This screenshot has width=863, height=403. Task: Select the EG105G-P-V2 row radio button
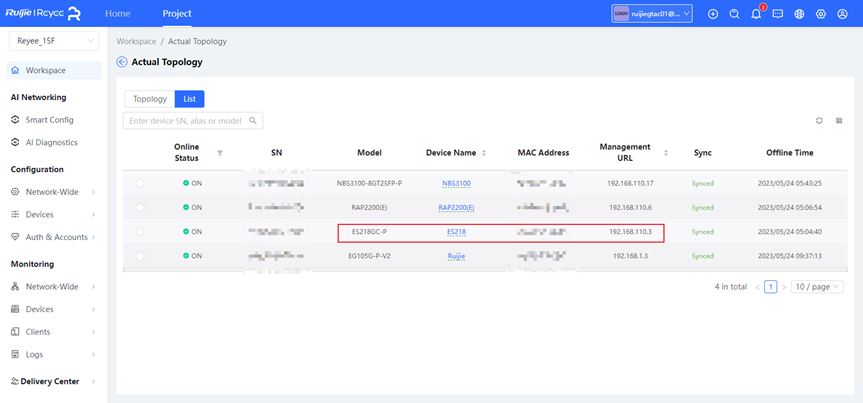coord(140,256)
